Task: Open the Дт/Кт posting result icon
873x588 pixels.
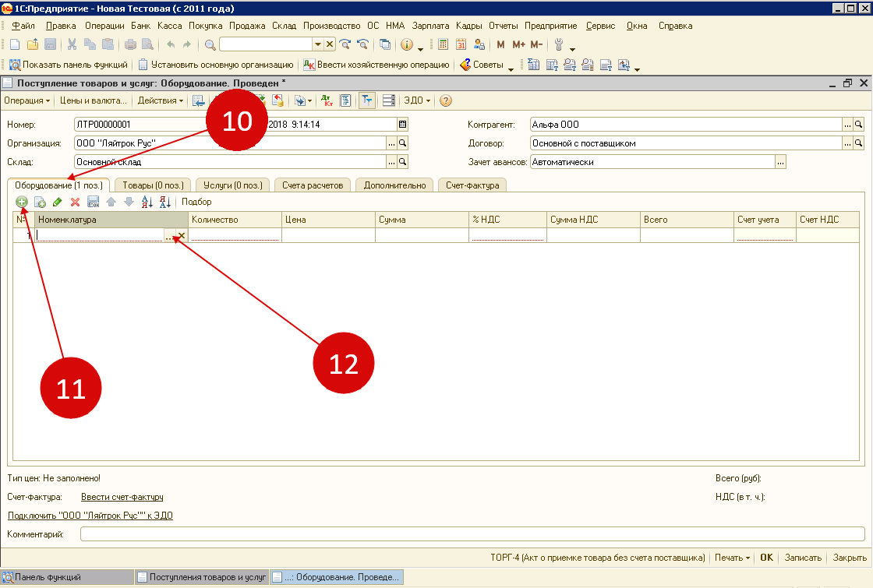Action: pyautogui.click(x=327, y=100)
